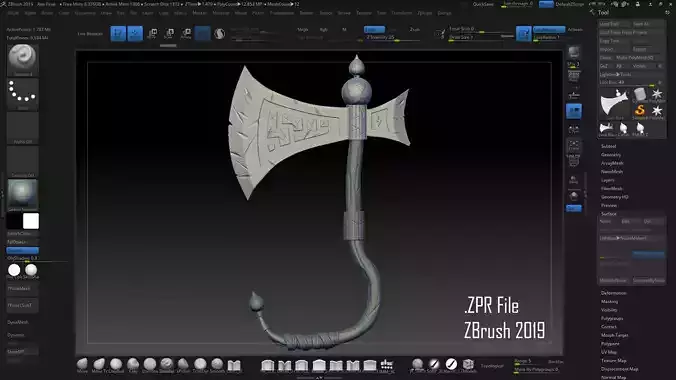Screen dimensions: 676x380
Task: Open the Color menu
Action: [64, 13]
